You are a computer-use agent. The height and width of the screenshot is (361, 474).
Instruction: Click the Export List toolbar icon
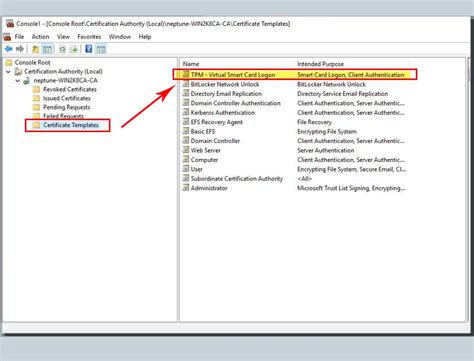(73, 49)
